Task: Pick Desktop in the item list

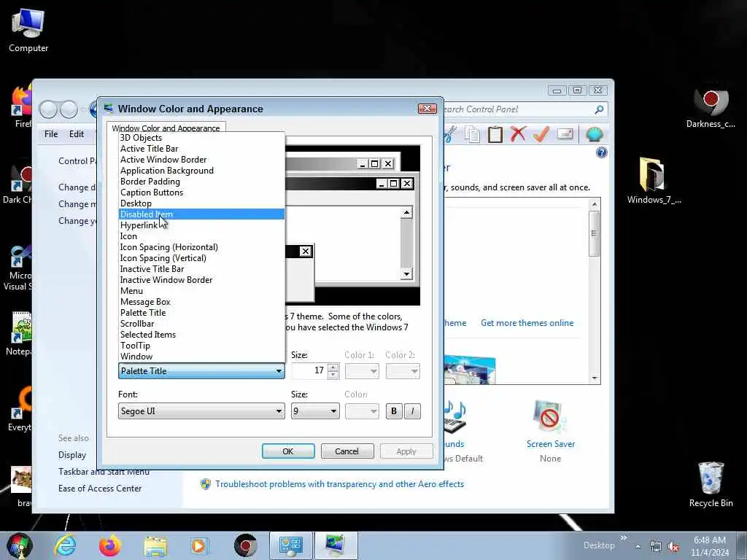Action: click(x=201, y=203)
